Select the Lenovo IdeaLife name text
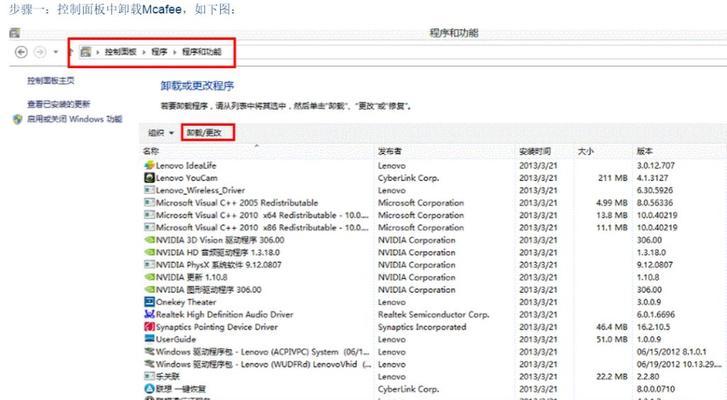This screenshot has width=727, height=400. (186, 165)
